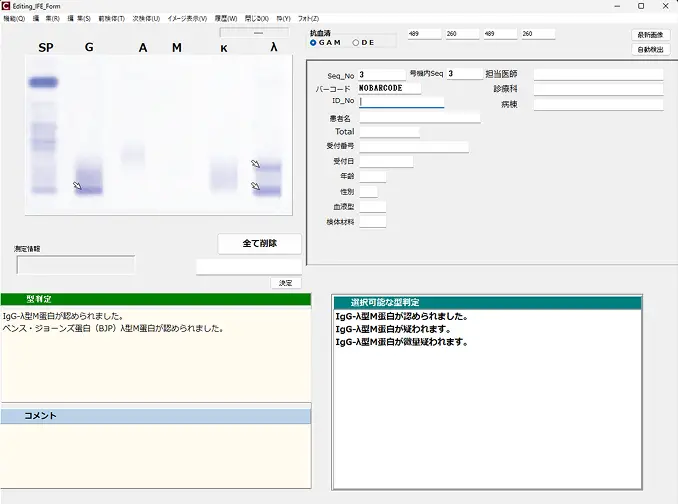This screenshot has height=504, width=678.
Task: Click the κ lane band on gel image
Action: [x=224, y=175]
